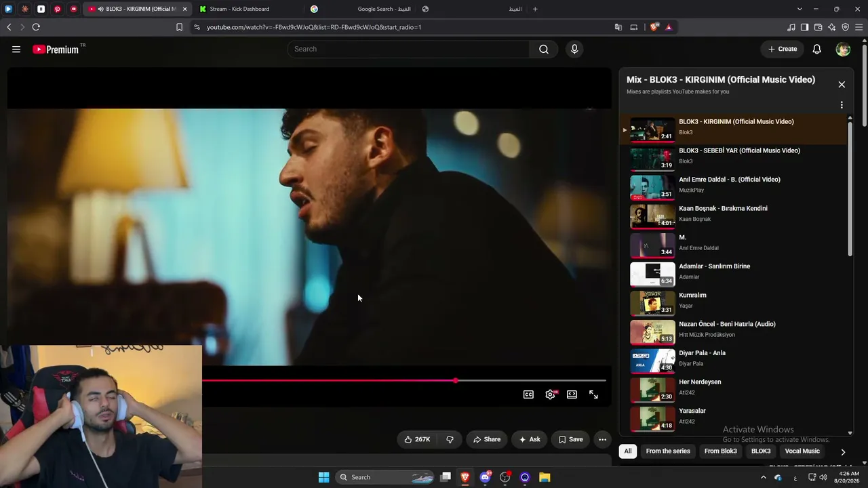This screenshot has height=488, width=868.
Task: Share this video
Action: (487, 439)
